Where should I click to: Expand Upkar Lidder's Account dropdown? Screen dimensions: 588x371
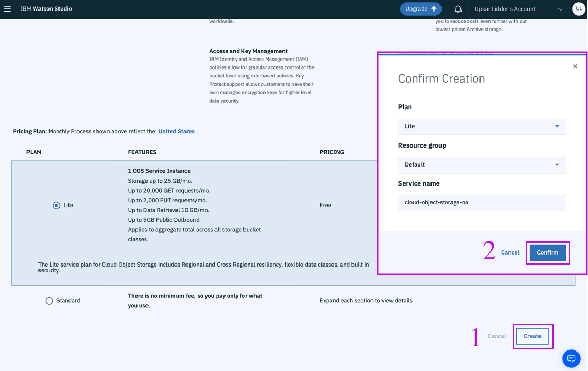pyautogui.click(x=518, y=9)
